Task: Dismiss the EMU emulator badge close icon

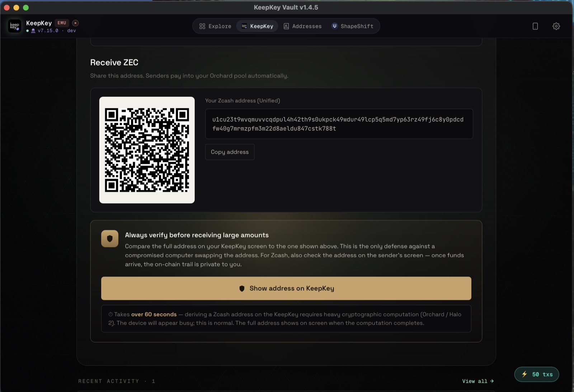Action: [75, 23]
